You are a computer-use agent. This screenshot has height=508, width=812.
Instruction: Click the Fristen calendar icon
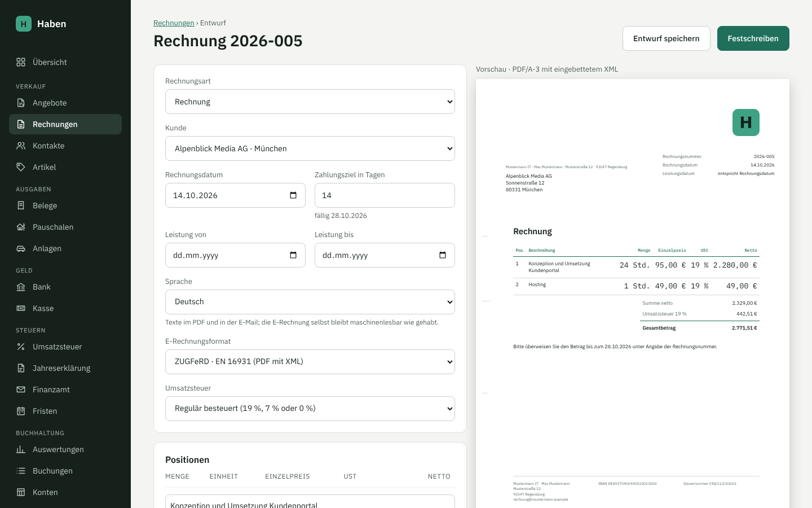[21, 411]
